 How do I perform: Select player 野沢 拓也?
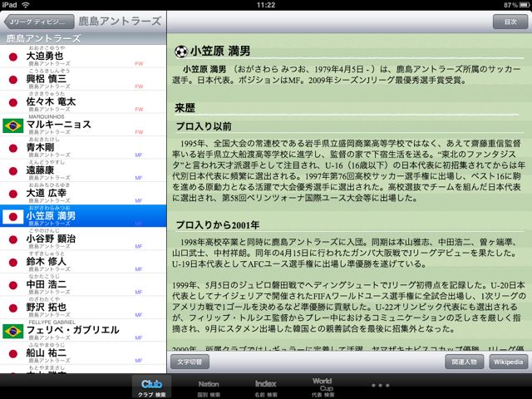83,308
